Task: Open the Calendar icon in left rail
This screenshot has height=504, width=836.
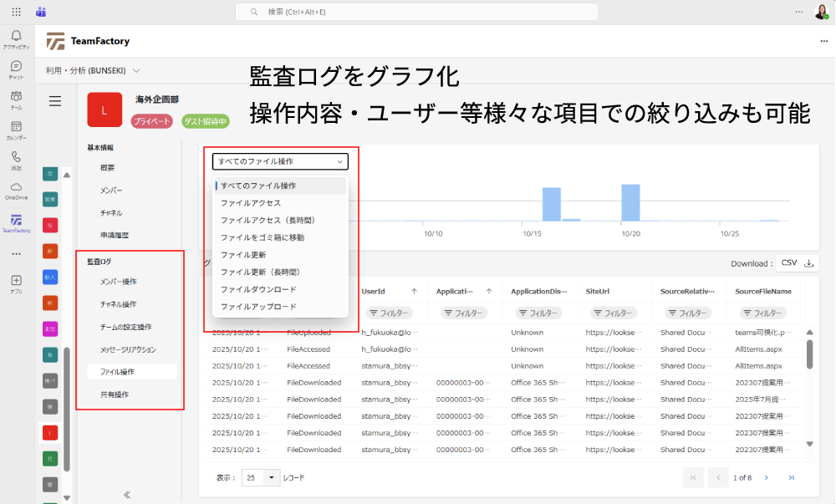Action: (16, 127)
